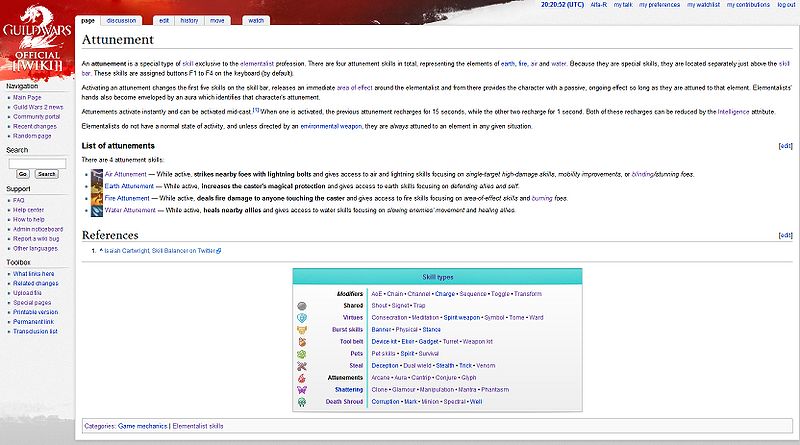Click the log out link

point(786,5)
